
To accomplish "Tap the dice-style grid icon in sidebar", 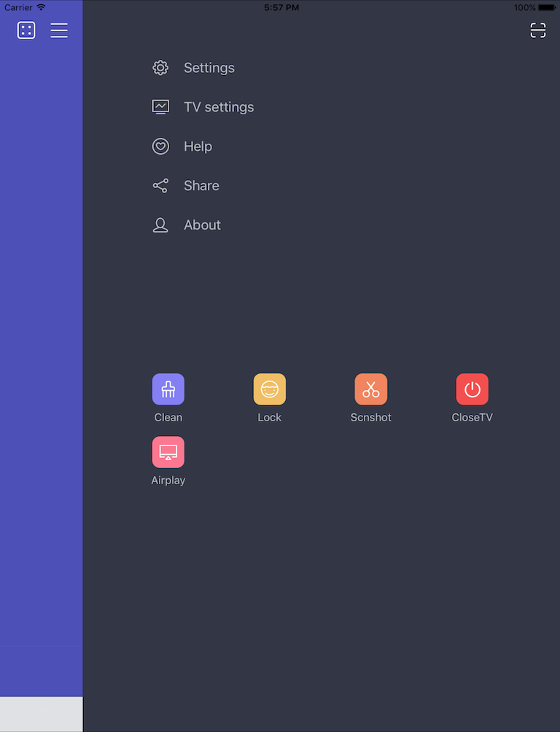I will tap(26, 31).
